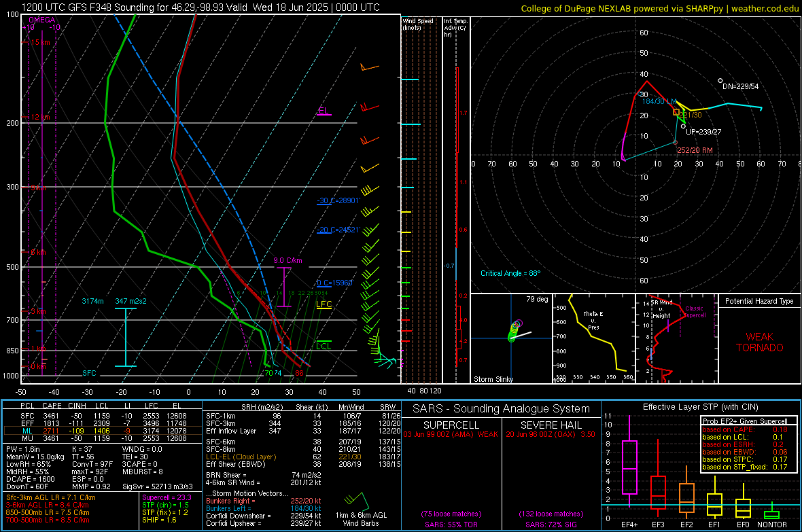Screen dimensions: 802x532
Task: Click the Storm Slinky label
Action: 493,379
